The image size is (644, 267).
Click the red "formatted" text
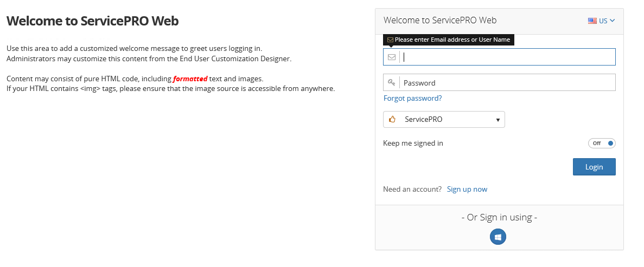pos(190,79)
